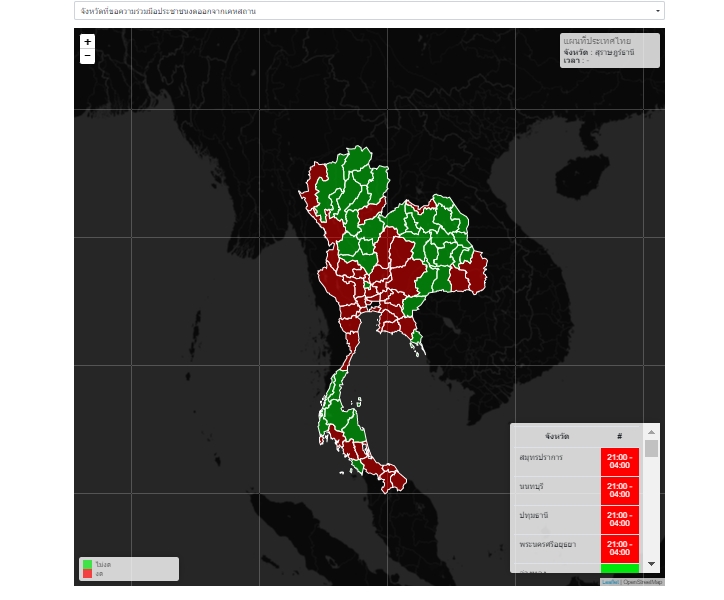Open the OpenStreetMap attribution link

[x=643, y=582]
